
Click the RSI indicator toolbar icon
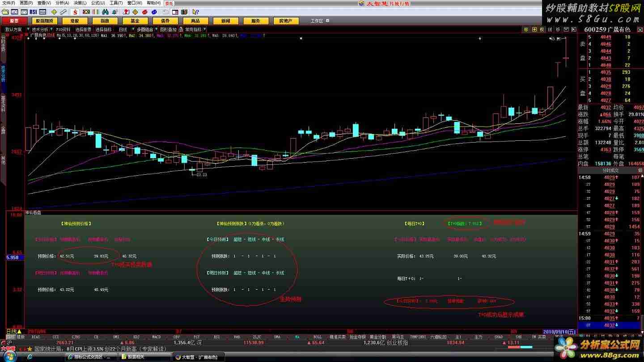tap(33, 12)
